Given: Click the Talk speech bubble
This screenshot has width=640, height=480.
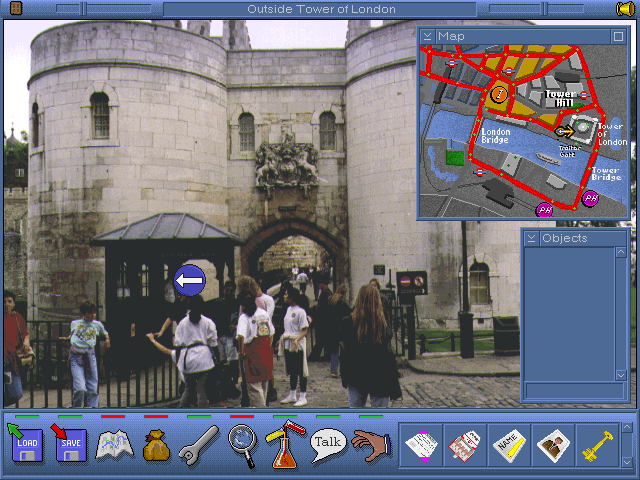Looking at the screenshot, I should point(328,444).
